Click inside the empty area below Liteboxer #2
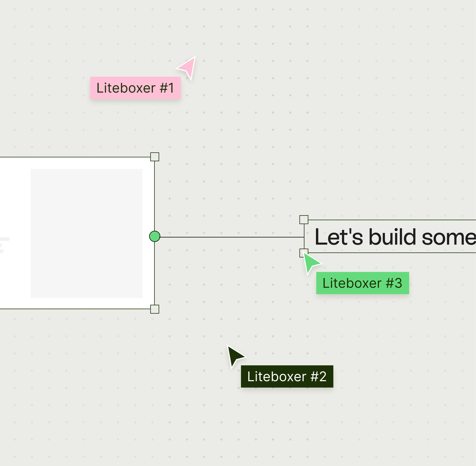The width and height of the screenshot is (476, 466). click(287, 428)
